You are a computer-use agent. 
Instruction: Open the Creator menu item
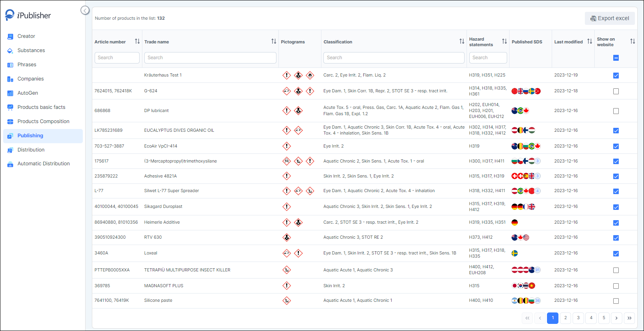click(26, 36)
